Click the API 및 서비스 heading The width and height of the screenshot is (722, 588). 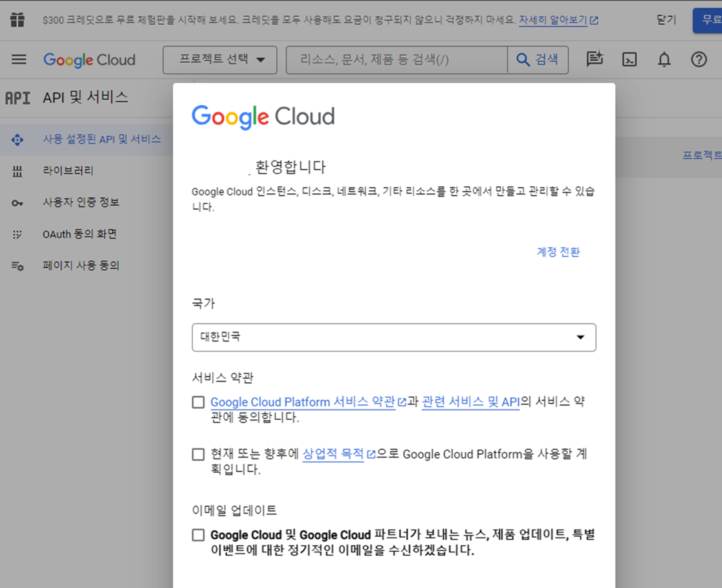point(85,97)
